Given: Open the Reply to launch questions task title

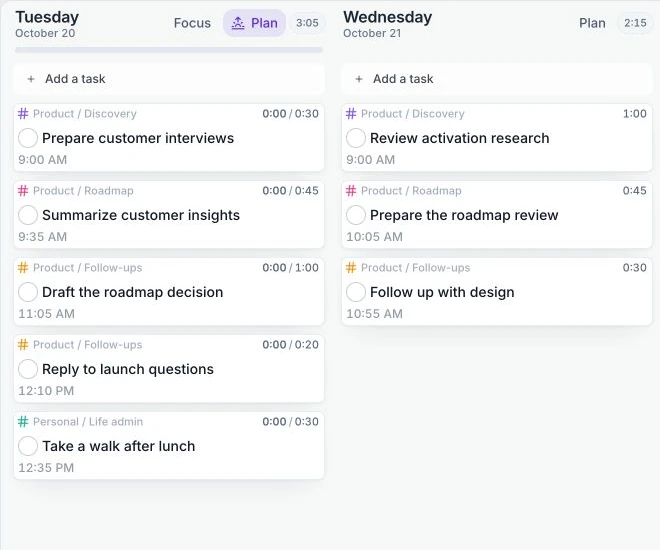Looking at the screenshot, I should click(128, 369).
